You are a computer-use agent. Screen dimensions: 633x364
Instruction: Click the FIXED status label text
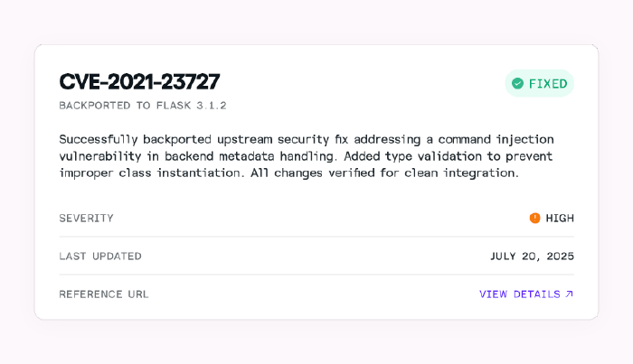pos(548,84)
